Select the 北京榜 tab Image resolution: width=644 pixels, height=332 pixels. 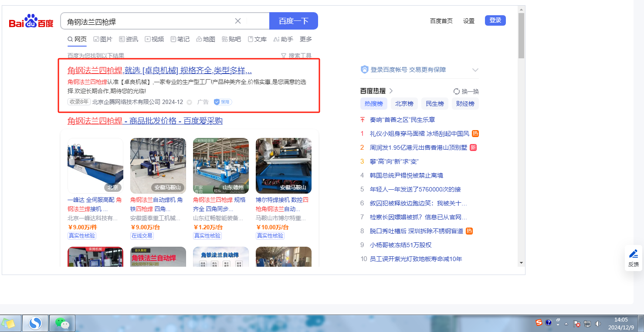[x=404, y=104]
